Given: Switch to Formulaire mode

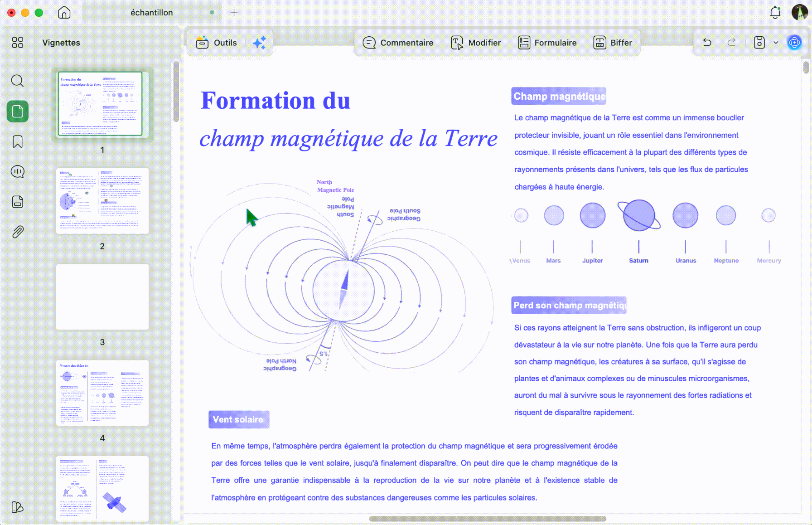Looking at the screenshot, I should coord(547,43).
